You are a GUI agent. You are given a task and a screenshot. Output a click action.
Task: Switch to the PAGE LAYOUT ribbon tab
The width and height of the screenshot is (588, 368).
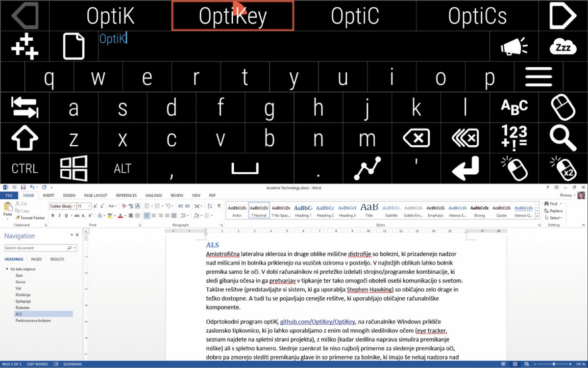[96, 195]
